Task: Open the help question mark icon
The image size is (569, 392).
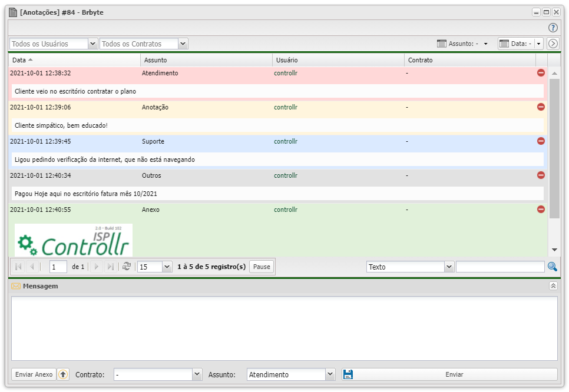Action: (553, 28)
